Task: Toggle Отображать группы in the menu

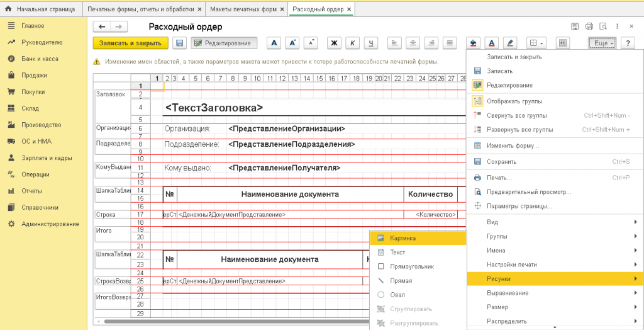Action: pyautogui.click(x=514, y=101)
